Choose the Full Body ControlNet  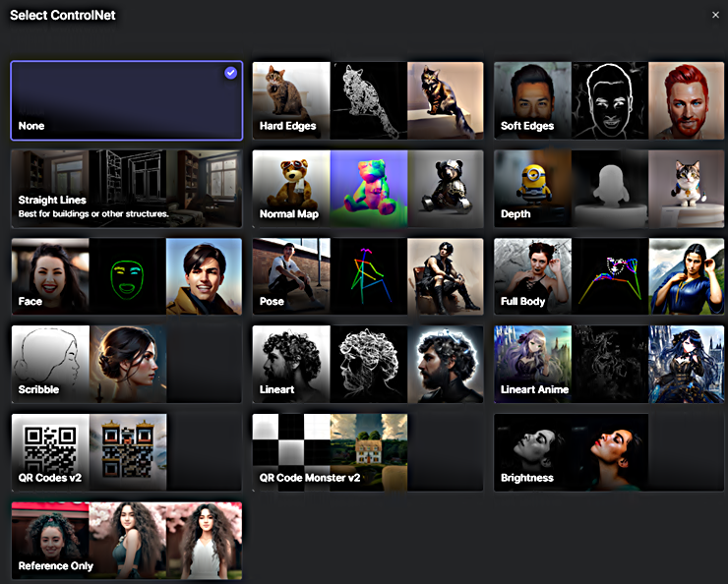click(x=609, y=276)
